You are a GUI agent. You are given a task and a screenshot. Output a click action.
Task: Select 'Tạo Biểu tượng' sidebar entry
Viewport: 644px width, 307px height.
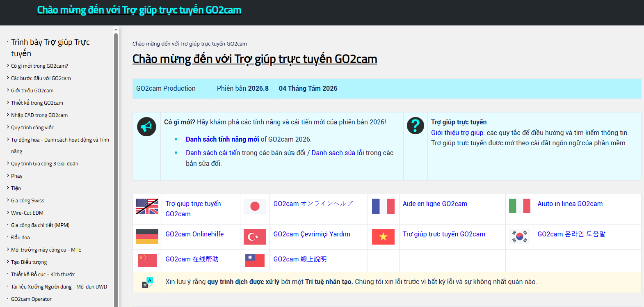click(x=29, y=262)
